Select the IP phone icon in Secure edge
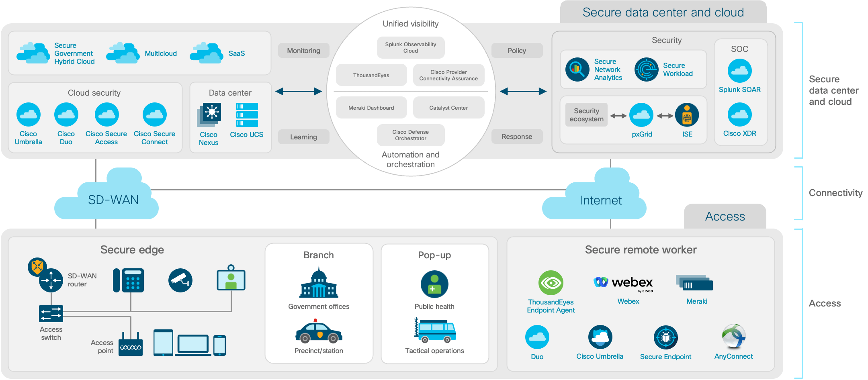Viewport: 868px width, 380px height. [x=128, y=280]
